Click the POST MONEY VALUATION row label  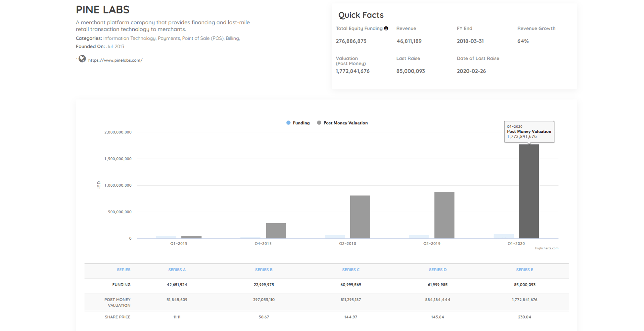[117, 303]
